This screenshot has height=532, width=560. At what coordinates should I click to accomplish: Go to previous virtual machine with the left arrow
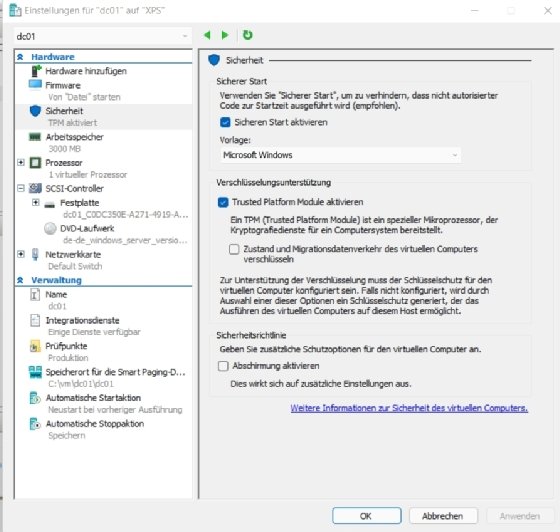[x=207, y=35]
